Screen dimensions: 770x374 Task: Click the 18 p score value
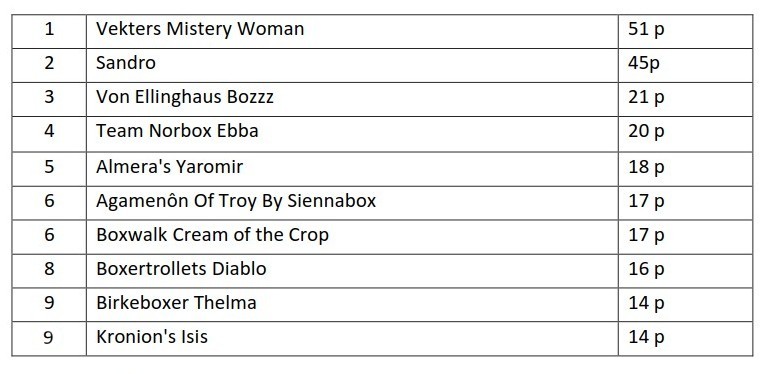point(646,167)
